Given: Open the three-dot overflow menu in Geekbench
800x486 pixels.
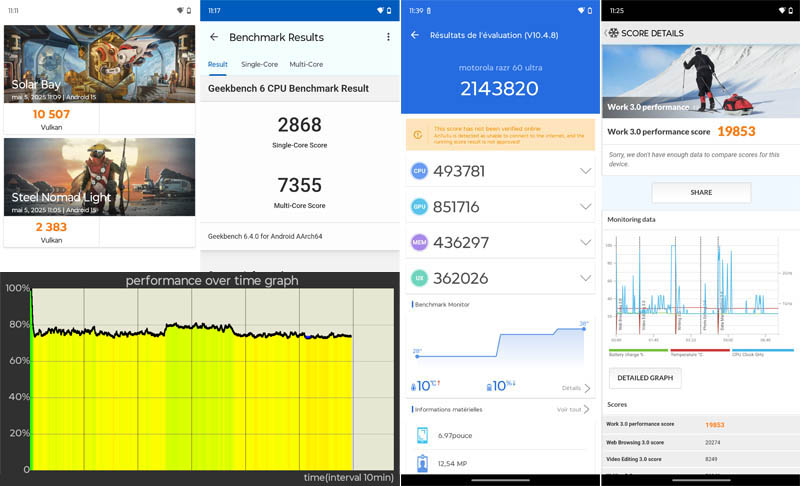Looking at the screenshot, I should click(388, 37).
